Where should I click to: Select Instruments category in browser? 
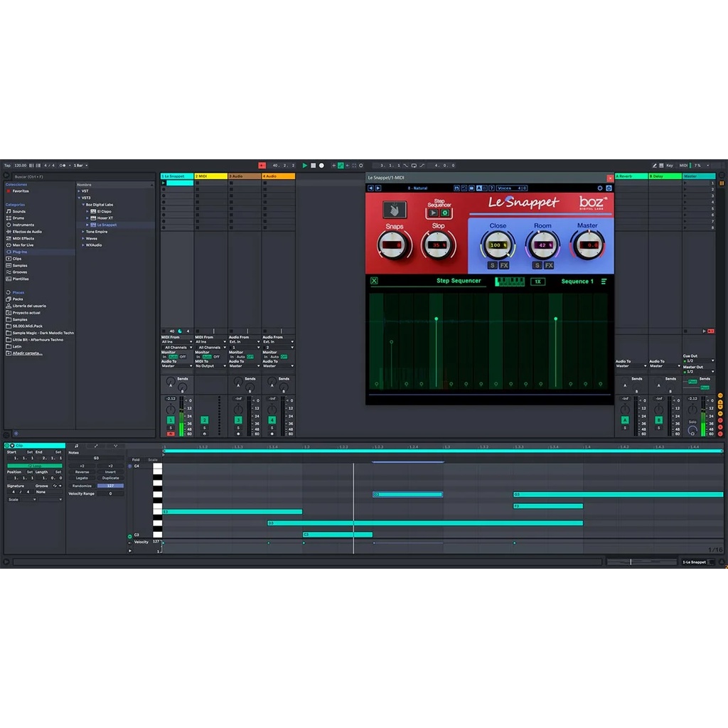tap(23, 225)
